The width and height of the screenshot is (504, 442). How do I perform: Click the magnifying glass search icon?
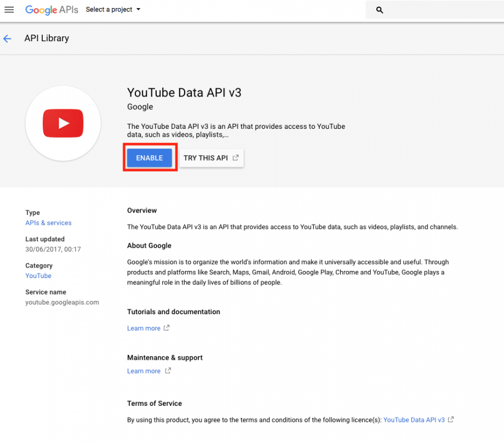pos(380,10)
